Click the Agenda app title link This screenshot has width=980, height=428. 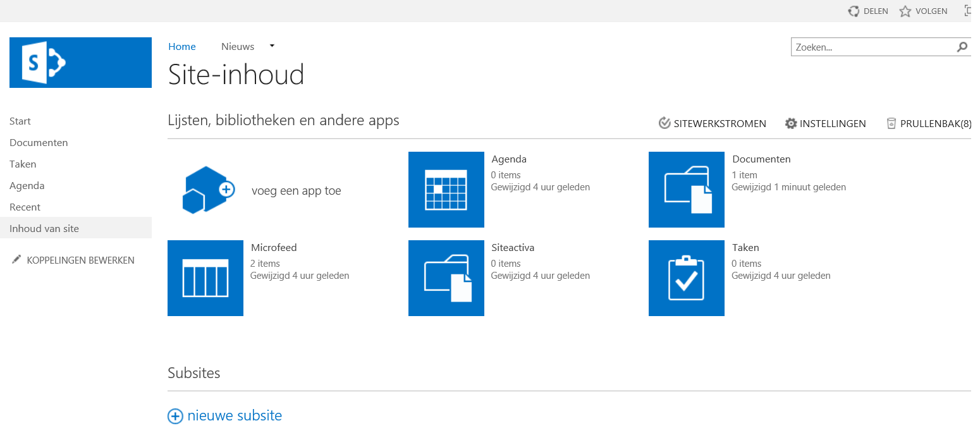click(x=509, y=159)
